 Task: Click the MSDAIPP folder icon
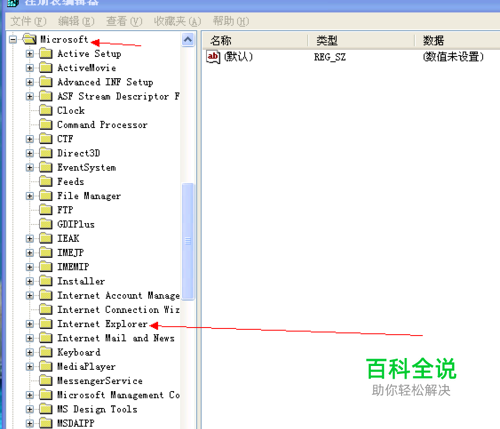coord(46,423)
